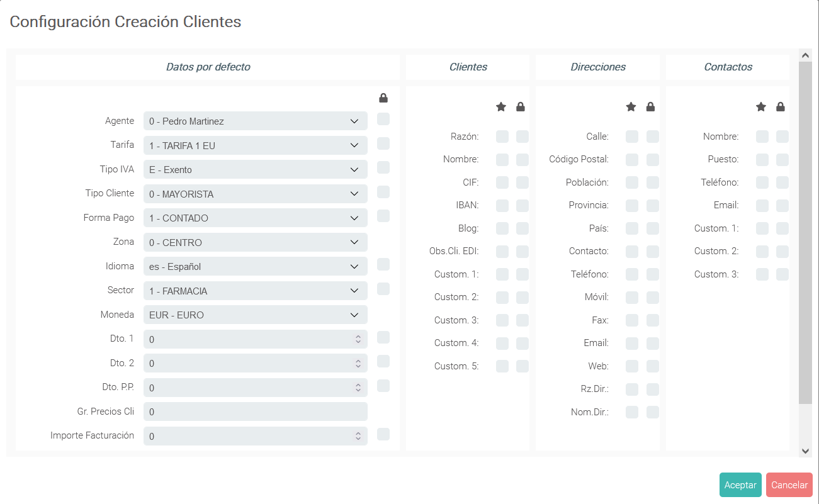Click the Contactos column header
Image resolution: width=819 pixels, height=504 pixels.
(x=728, y=67)
